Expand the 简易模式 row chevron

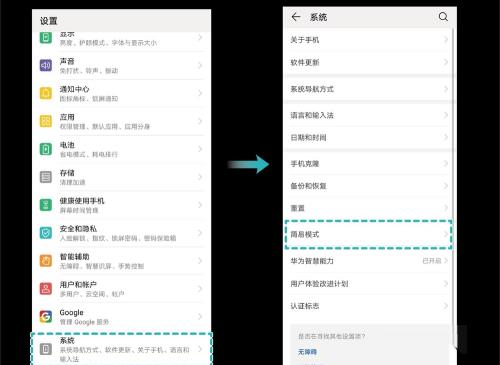click(446, 234)
